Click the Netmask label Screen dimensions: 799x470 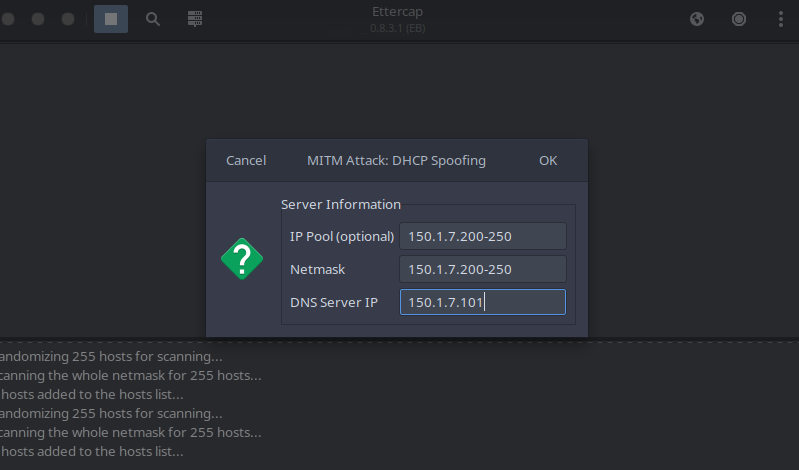(x=317, y=269)
